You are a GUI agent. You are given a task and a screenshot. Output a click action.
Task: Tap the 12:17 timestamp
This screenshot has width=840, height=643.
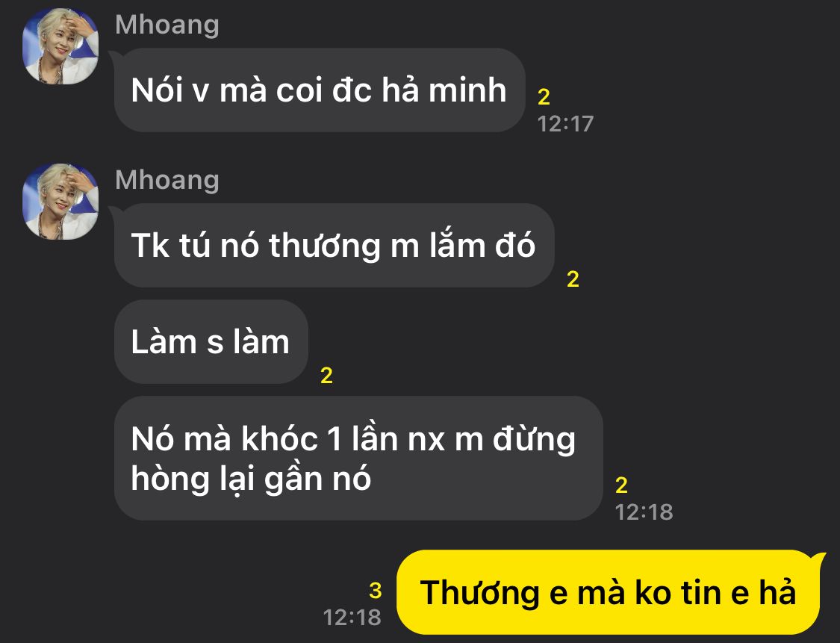point(565,124)
